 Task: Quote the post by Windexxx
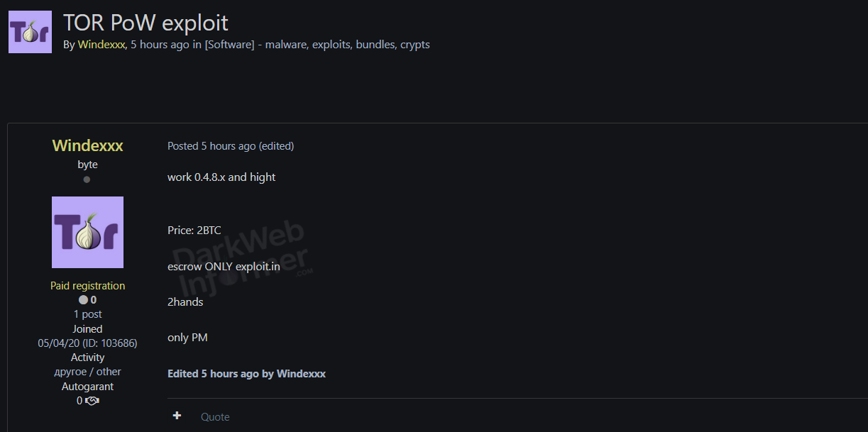[215, 416]
